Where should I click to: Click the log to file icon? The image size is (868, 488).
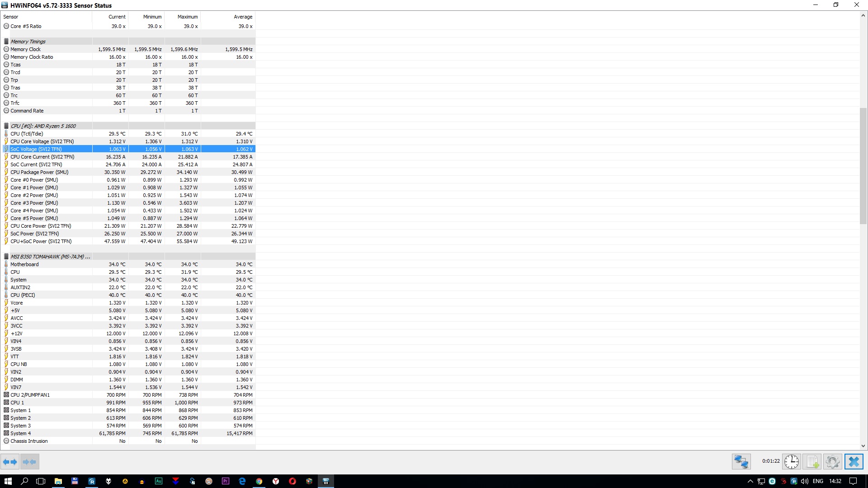[x=812, y=462]
